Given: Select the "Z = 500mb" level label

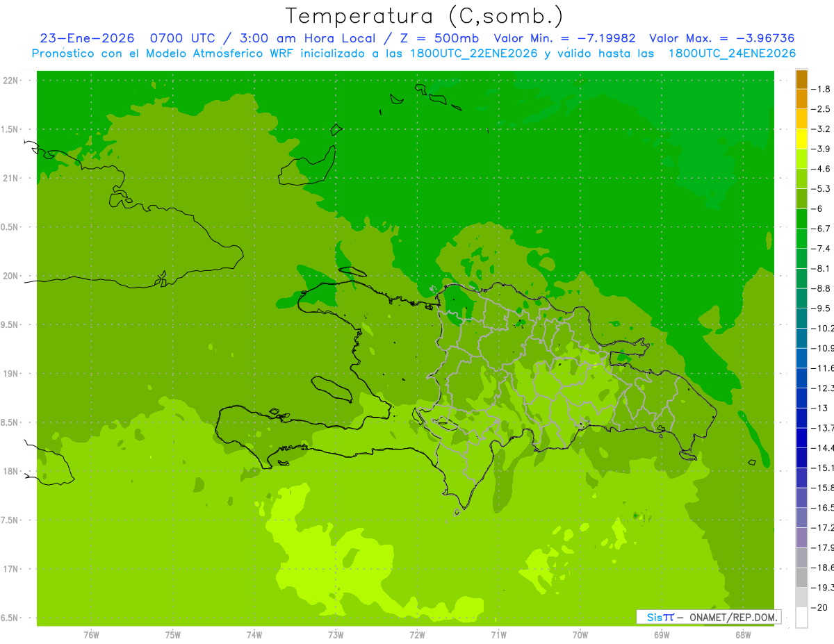Looking at the screenshot, I should click(439, 38).
